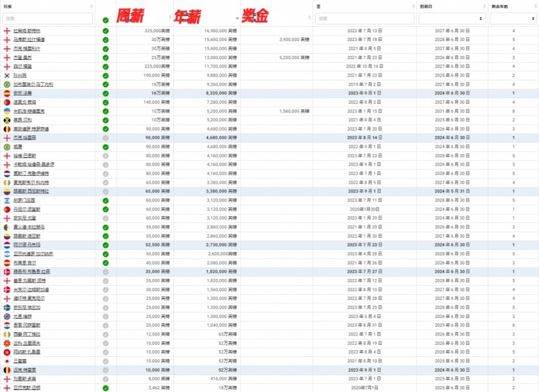Viewport: 539px width, 392px height.
Task: Select the Sweden flag icon
Action: 7,308
